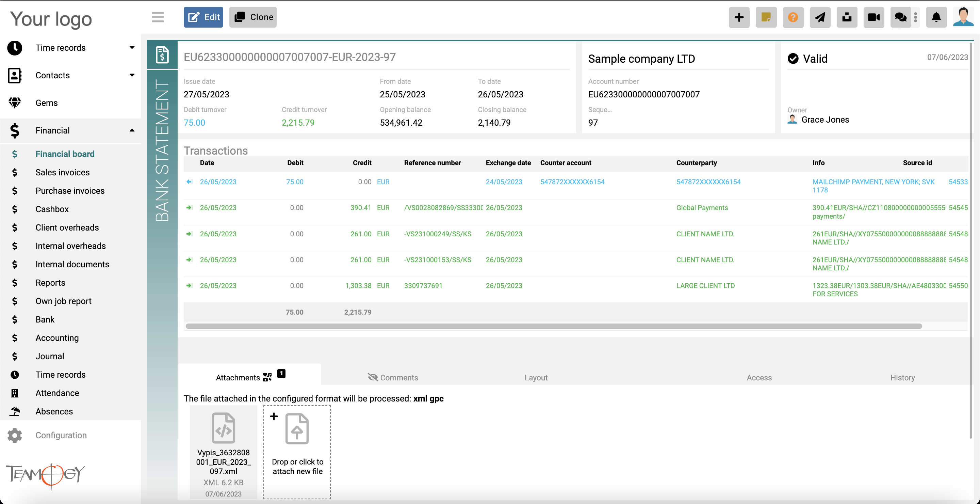The image size is (980, 504).
Task: Click the hamburger menu icon
Action: 158,17
